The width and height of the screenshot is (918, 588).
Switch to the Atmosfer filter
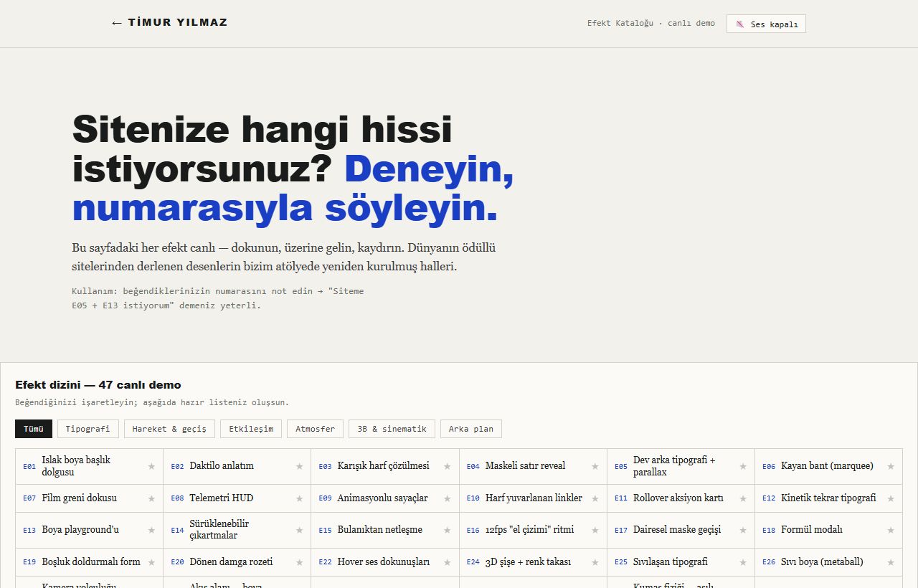tap(316, 429)
